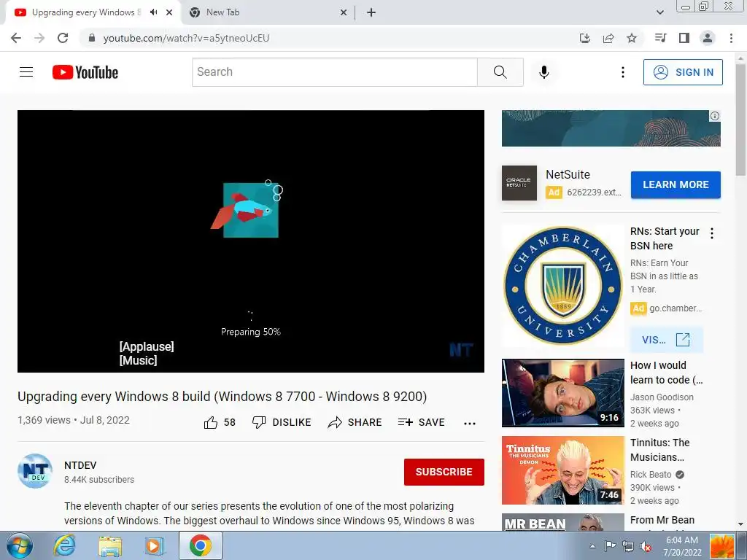Switch to the New Tab tab
Image resolution: width=747 pixels, height=560 pixels.
267,12
